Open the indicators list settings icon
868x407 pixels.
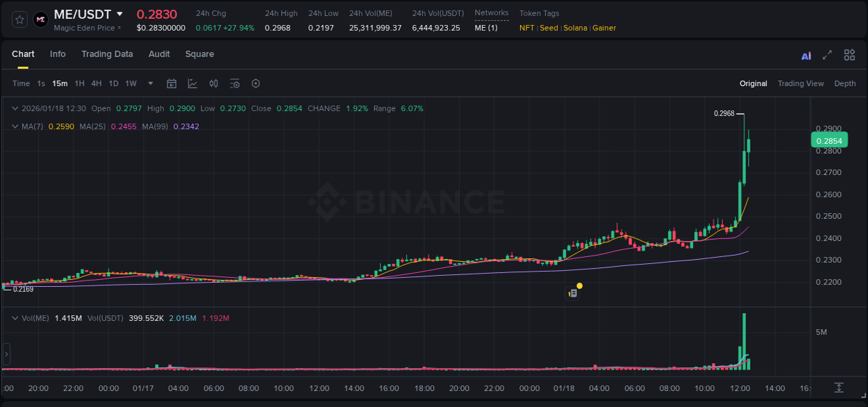pos(235,83)
